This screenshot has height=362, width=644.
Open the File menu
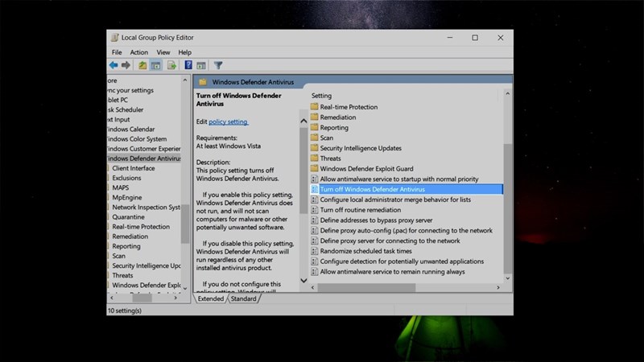tap(117, 52)
